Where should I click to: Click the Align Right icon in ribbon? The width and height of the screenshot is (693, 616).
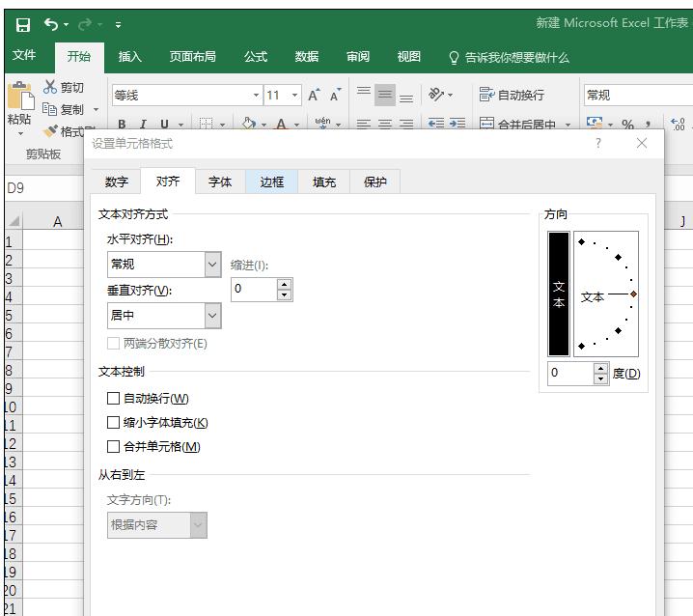tap(406, 124)
